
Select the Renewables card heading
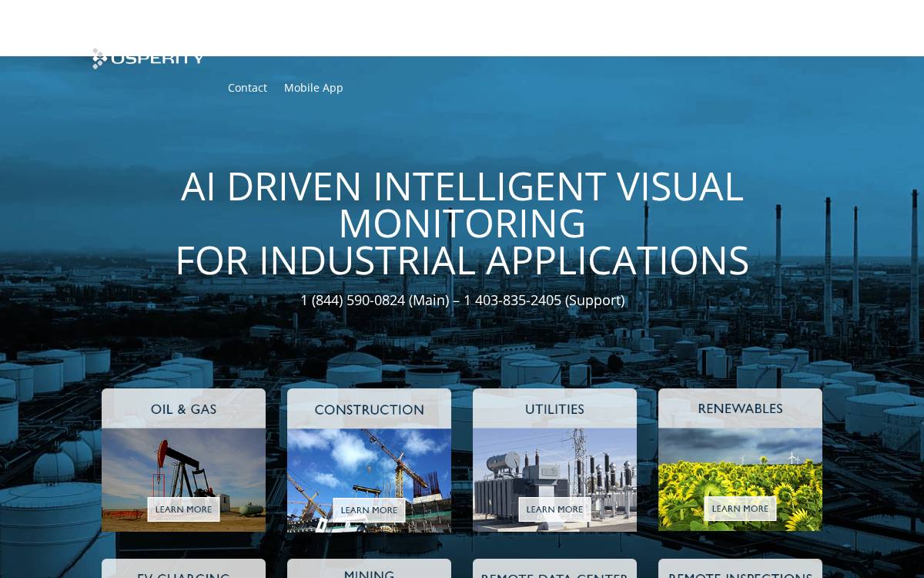coord(740,408)
